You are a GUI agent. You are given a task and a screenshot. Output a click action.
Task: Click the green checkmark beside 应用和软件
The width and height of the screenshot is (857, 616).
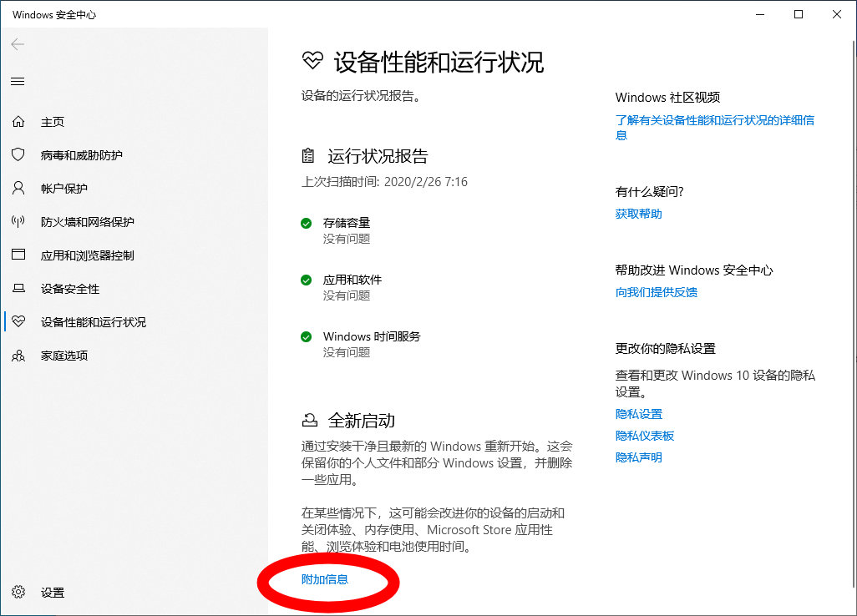point(306,280)
